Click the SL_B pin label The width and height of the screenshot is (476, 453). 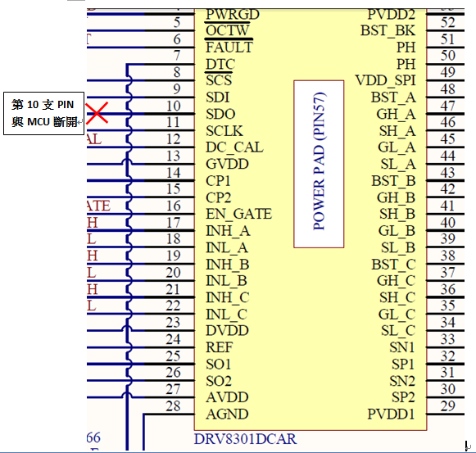[398, 247]
